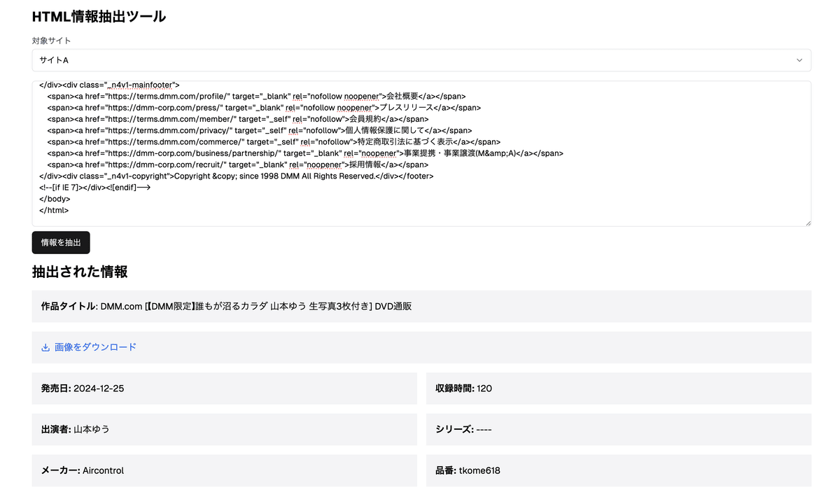Screen dimensions: 840x504
Task: Click the download icon beside 画像をダウンロード
Action: click(44, 346)
